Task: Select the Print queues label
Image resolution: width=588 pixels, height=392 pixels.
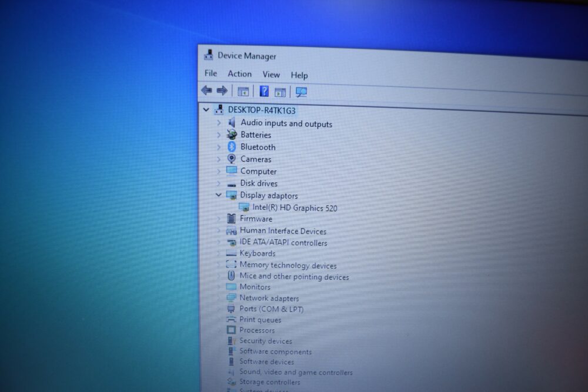Action: click(260, 320)
